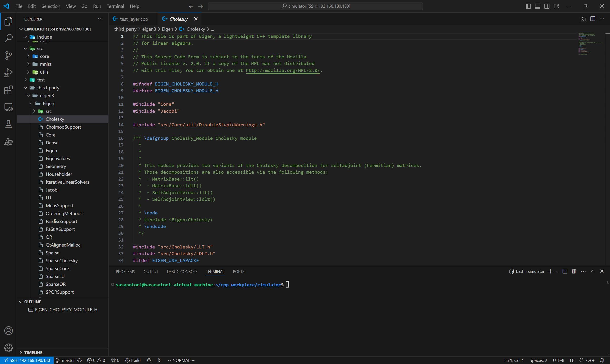Collapse the eigen3 folder
Screen dimensions: 610x364
click(28, 96)
